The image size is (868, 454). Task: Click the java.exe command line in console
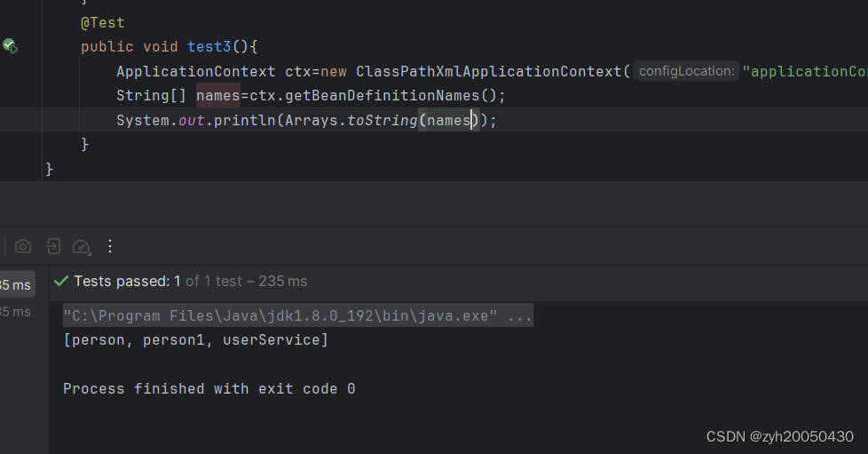tap(298, 315)
